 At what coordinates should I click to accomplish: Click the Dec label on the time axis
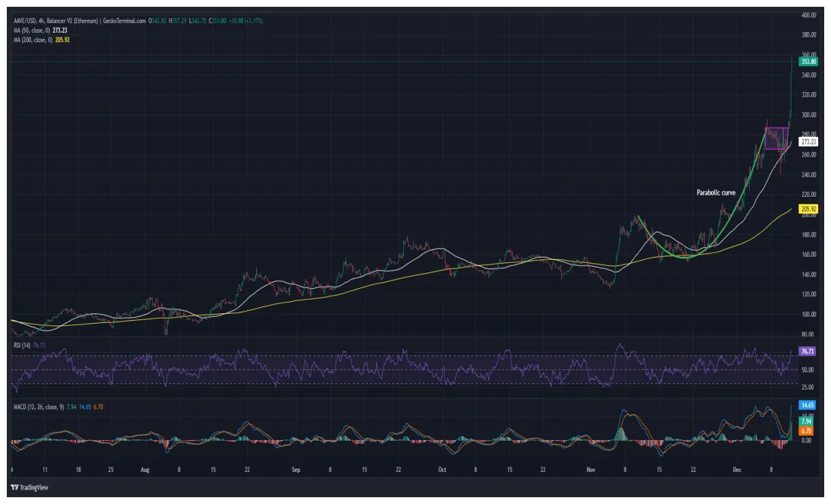click(x=738, y=471)
